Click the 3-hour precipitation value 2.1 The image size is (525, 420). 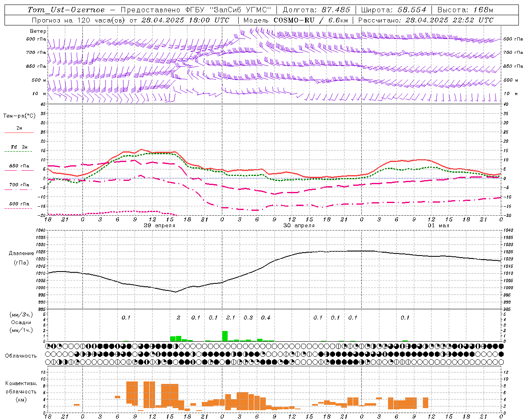click(231, 318)
